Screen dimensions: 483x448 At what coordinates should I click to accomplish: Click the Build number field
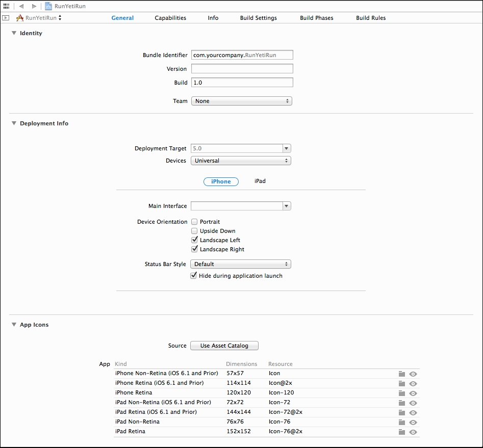pyautogui.click(x=242, y=83)
